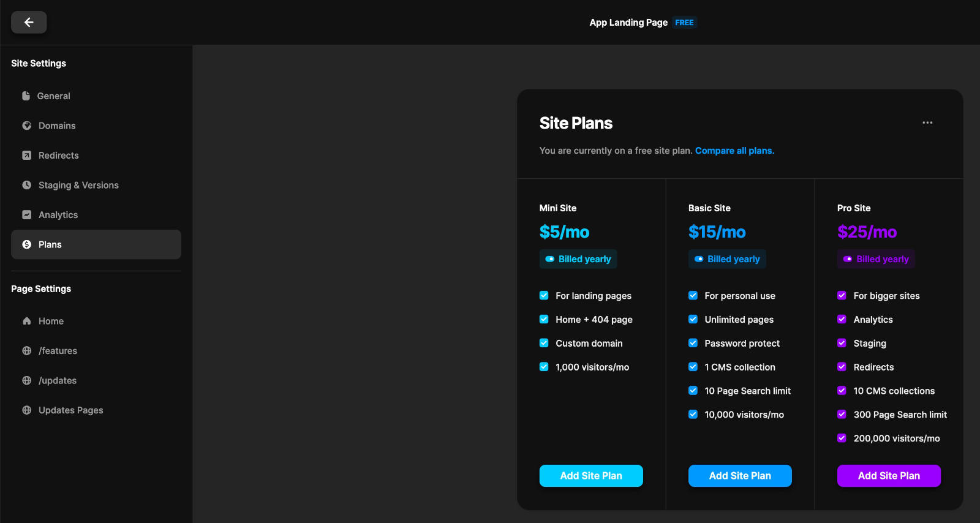Click the 1,000 visitors/mo checkbox
The height and width of the screenshot is (523, 980).
[x=544, y=367]
